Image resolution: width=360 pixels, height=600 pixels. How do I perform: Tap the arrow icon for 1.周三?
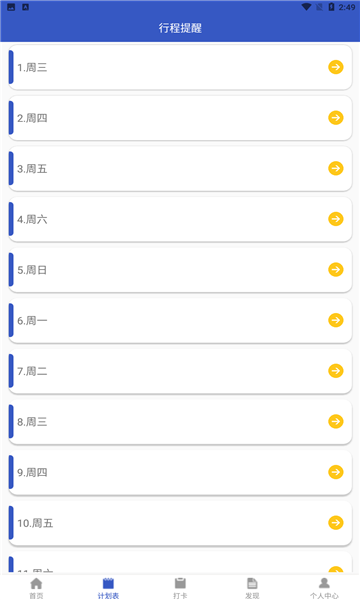pyautogui.click(x=336, y=67)
